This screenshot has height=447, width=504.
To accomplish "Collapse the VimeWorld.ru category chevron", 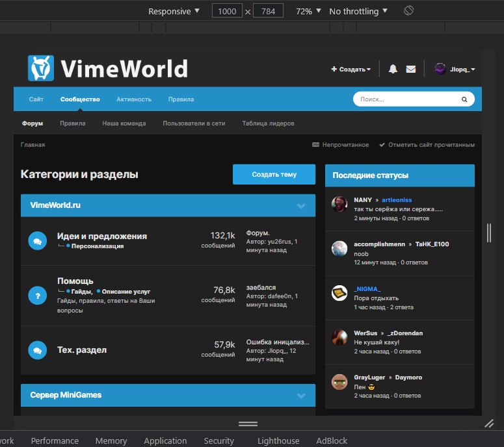I will (x=301, y=206).
